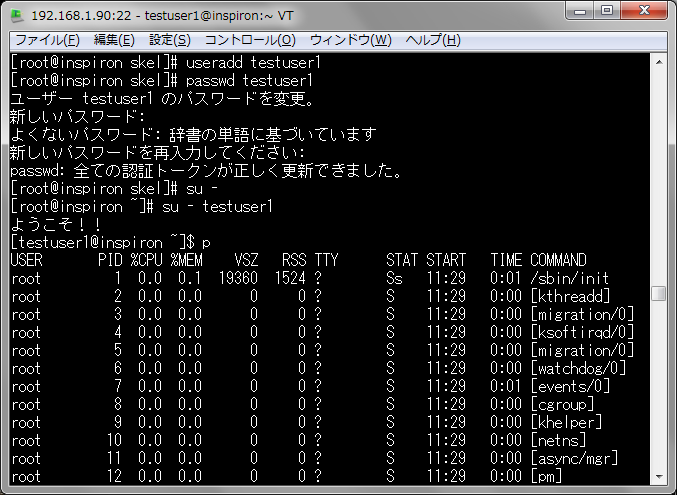Click the RSS column header

tap(294, 260)
